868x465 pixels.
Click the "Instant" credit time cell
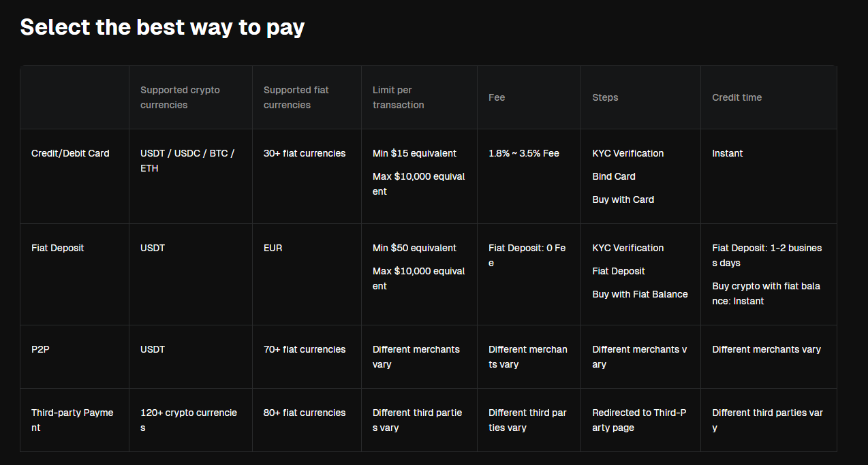point(727,153)
